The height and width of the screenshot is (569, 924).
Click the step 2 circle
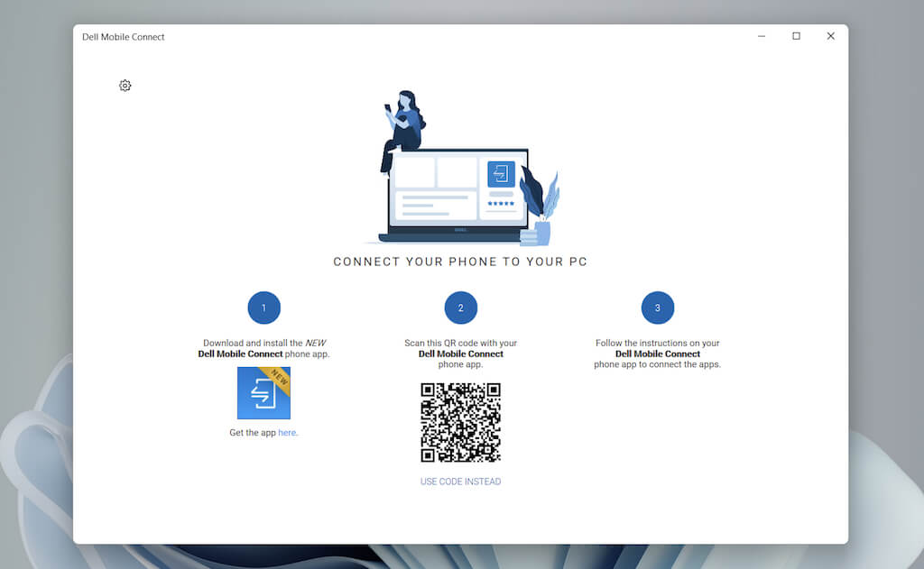tap(461, 307)
